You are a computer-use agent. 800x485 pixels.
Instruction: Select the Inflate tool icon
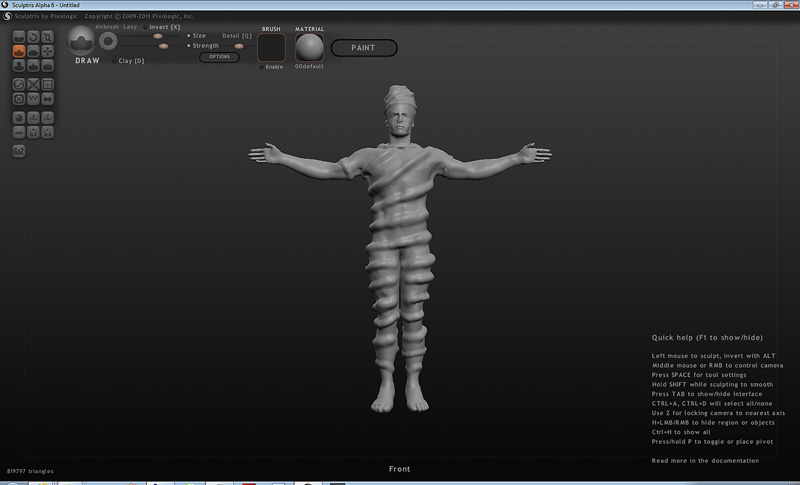click(19, 65)
